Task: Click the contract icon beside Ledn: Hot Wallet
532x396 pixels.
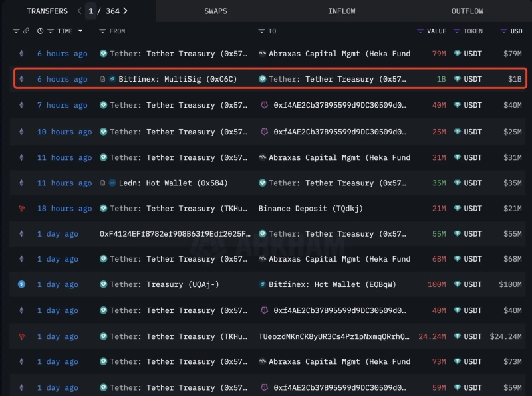Action: 103,183
